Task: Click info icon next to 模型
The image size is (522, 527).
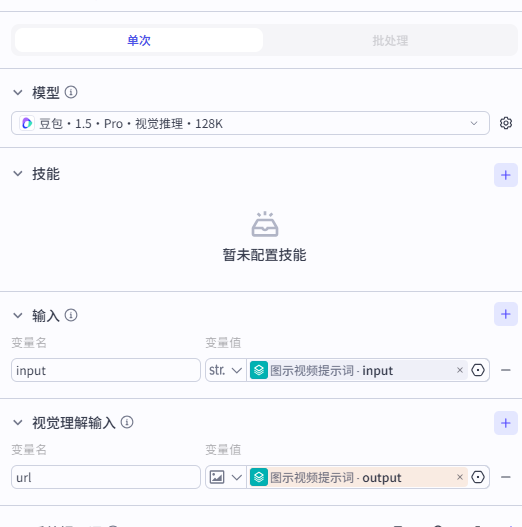Action: 71,92
